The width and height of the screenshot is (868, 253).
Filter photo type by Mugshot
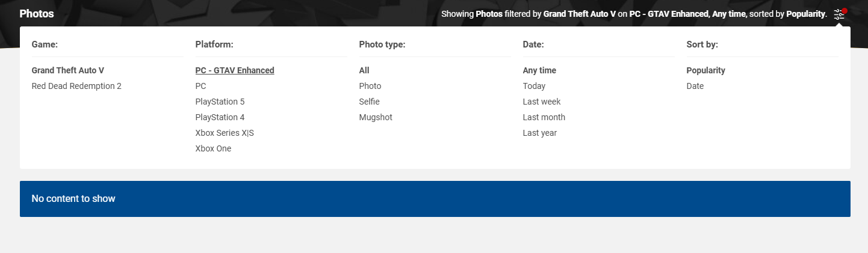(376, 117)
